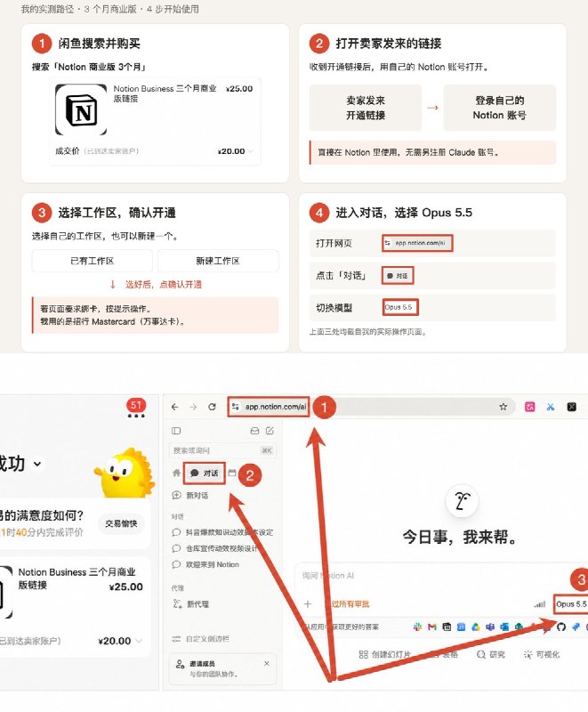This screenshot has height=712, width=588.
Task: Choose the 可视化 suggestion
Action: (542, 654)
